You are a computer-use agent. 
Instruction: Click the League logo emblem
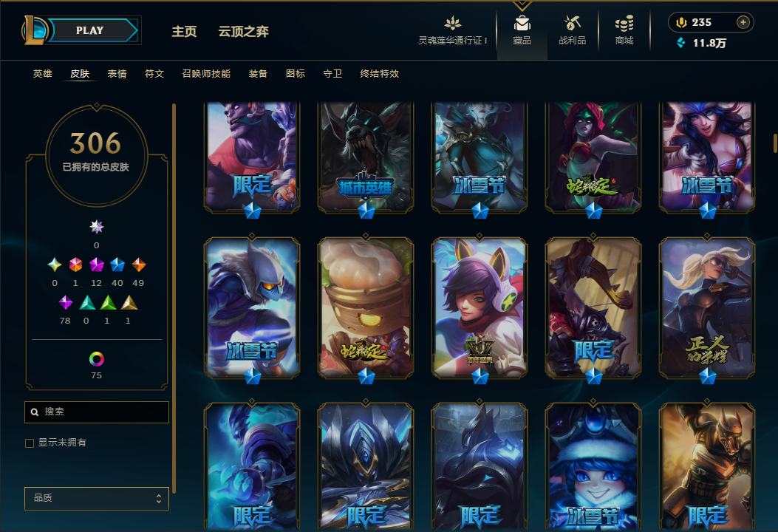(34, 30)
